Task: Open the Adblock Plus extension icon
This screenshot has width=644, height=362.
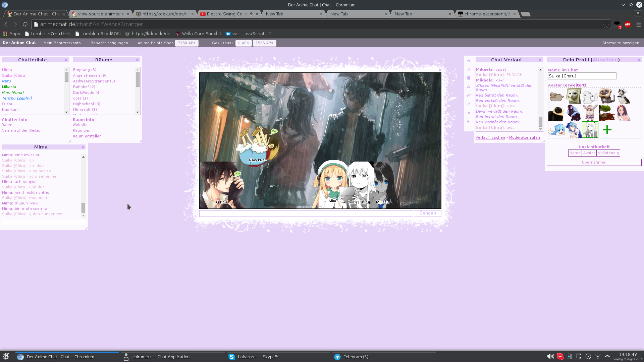Action: (628, 24)
